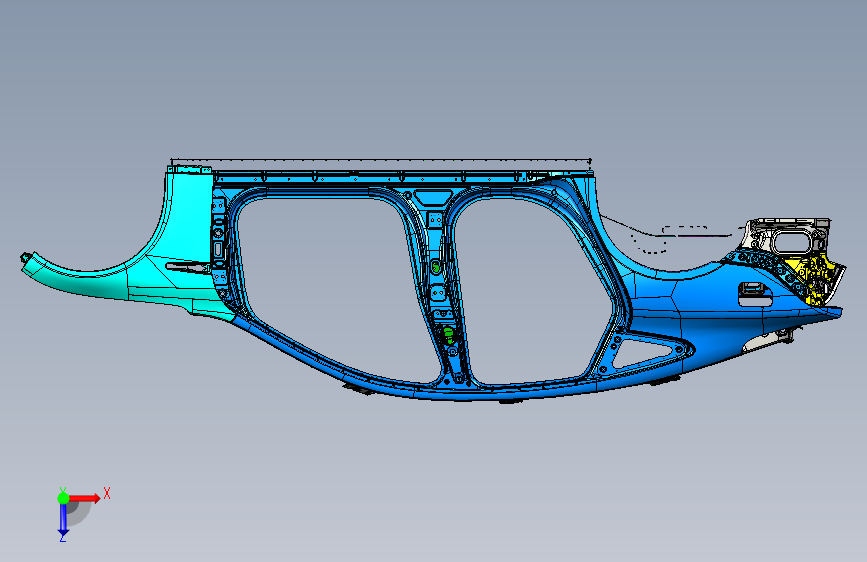Select the green component on lower B-pillar
This screenshot has width=867, height=562.
pos(448,334)
